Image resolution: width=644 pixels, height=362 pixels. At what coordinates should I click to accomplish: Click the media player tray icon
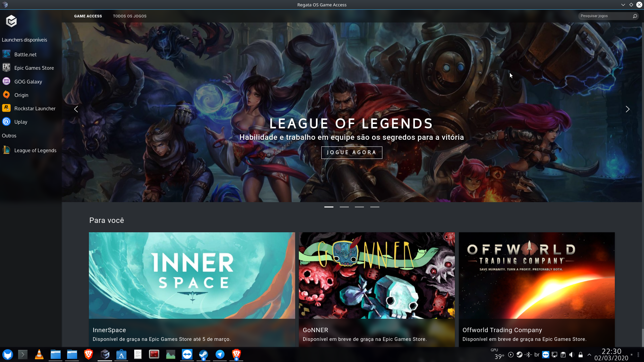[x=511, y=355]
